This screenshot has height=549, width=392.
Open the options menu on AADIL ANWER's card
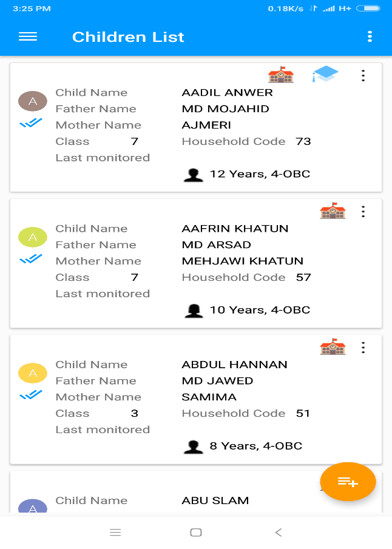coord(363,76)
